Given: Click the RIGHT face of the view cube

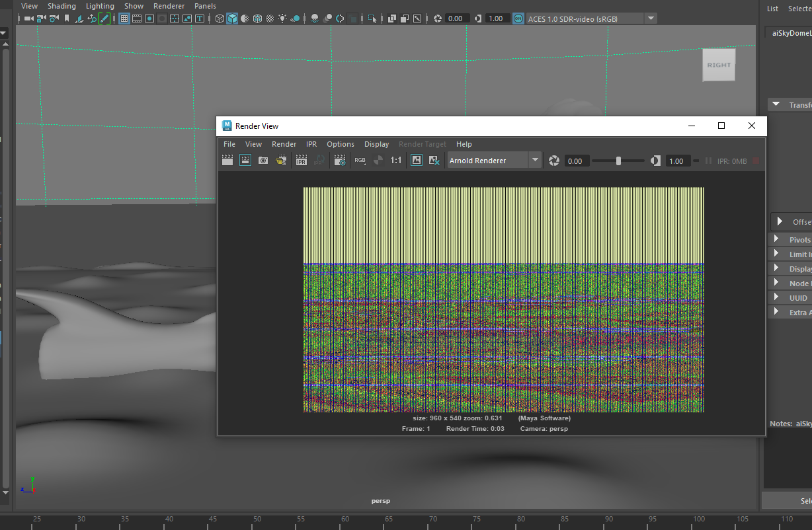Looking at the screenshot, I should 719,65.
